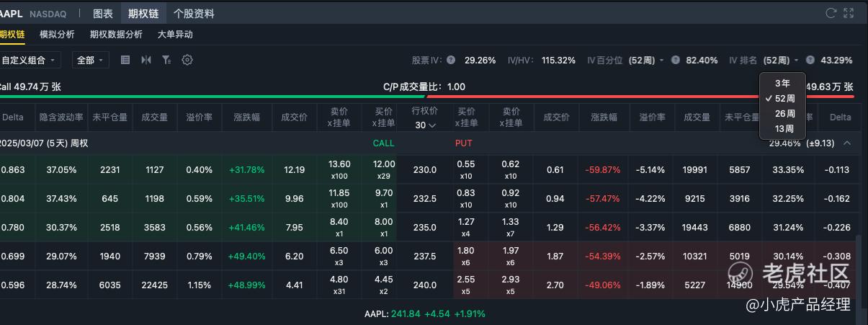Click the put-side 涨跌幅 column header
Screen dimensions: 868x325
(604, 117)
